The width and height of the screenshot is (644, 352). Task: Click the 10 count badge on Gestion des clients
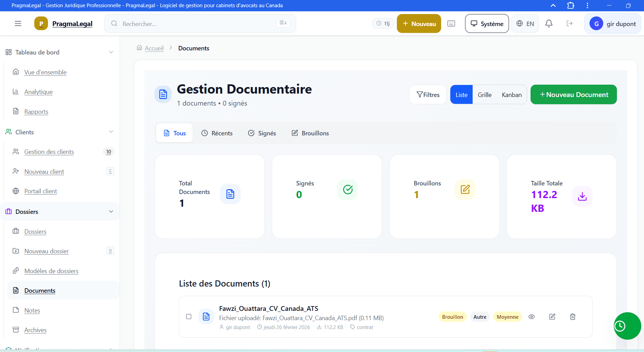pos(109,152)
